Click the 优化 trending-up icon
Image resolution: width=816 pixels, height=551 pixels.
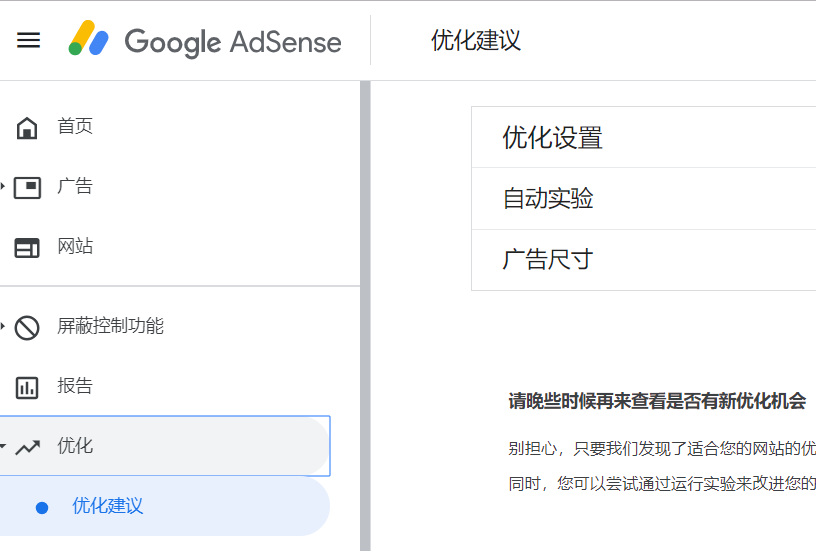(27, 447)
